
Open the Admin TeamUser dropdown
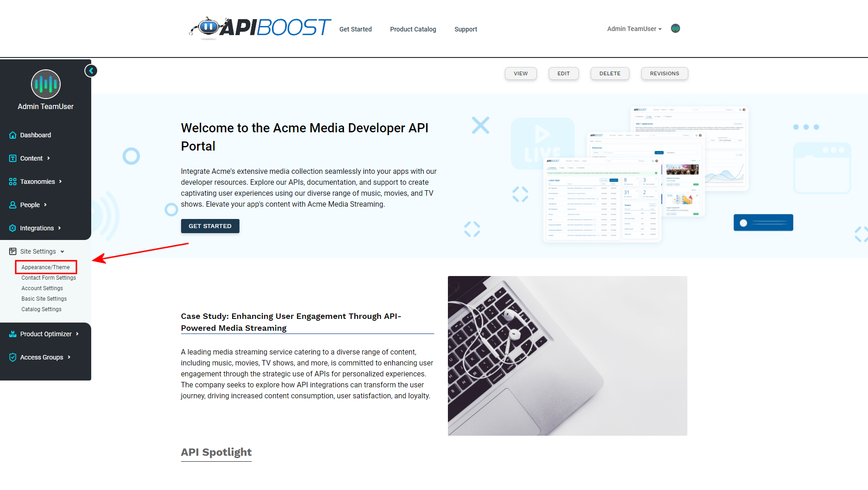point(634,29)
